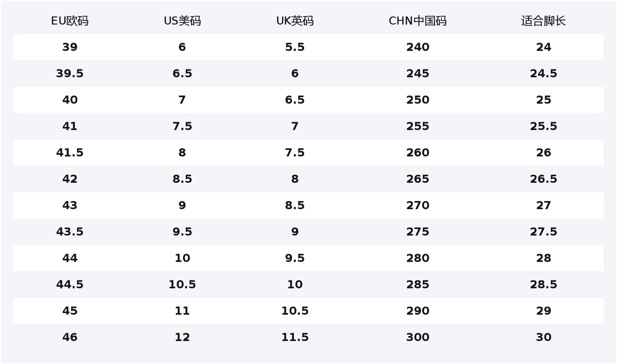
Task: Click US size 8.5 cell
Action: coord(182,179)
